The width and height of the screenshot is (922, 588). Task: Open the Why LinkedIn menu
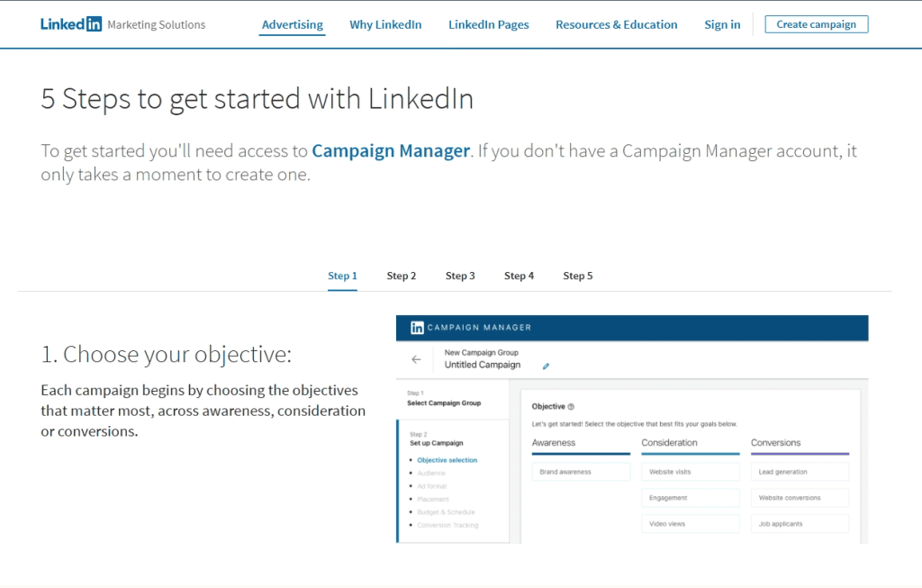coord(385,24)
